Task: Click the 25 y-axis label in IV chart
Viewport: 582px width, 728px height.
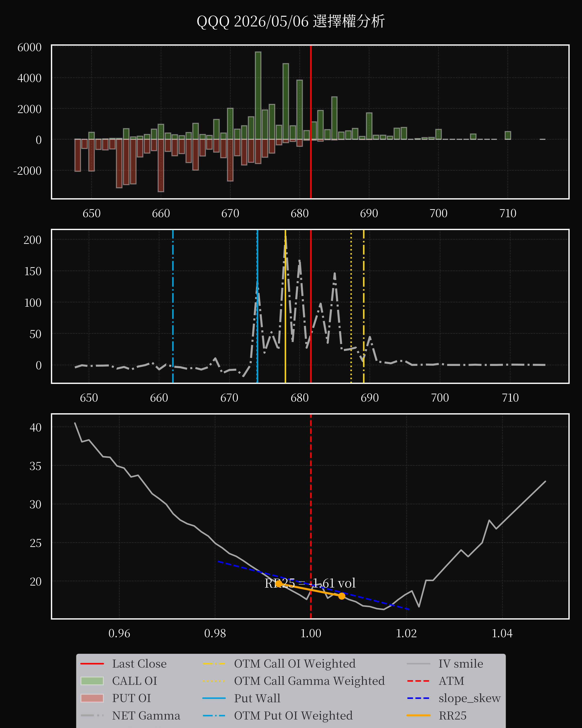Action: coord(35,543)
